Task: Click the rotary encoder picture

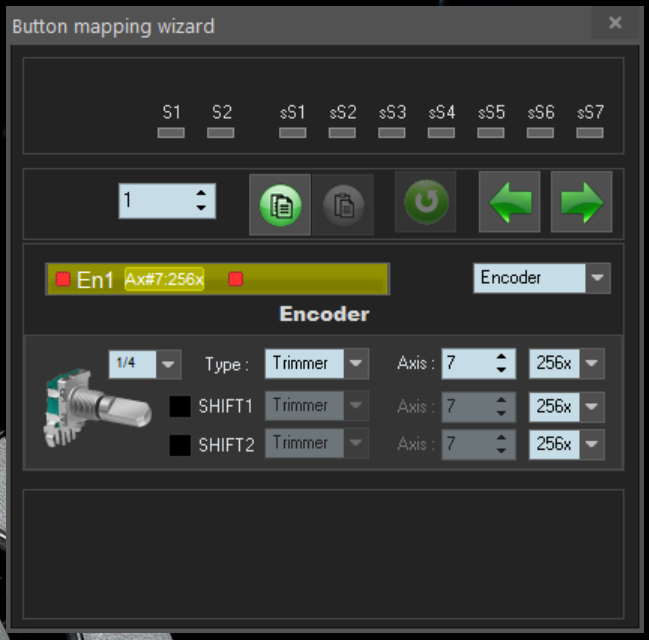Action: [97, 408]
